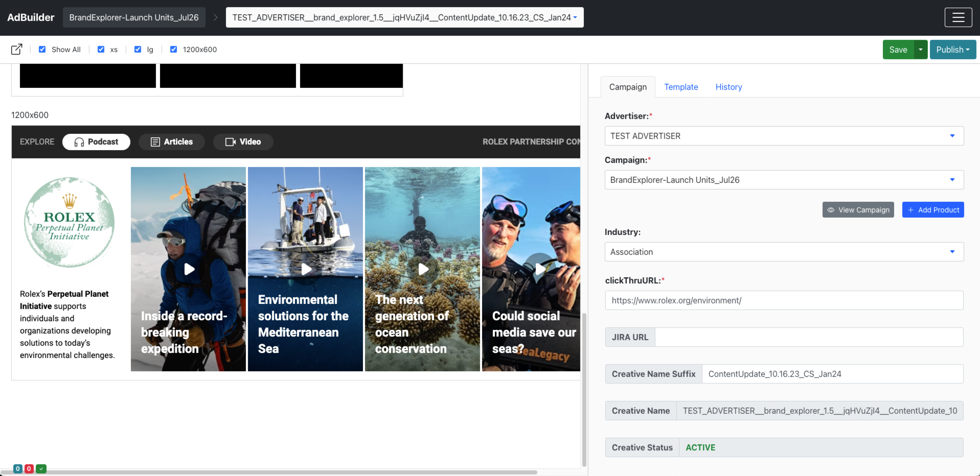
Task: Click the Add Product button
Action: tap(933, 210)
